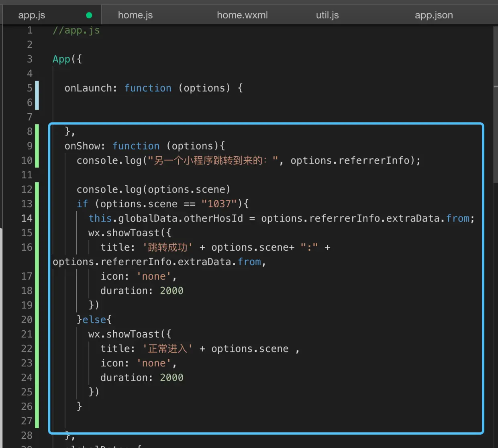
Task: Click the '正常进入' title string
Action: tap(167, 349)
